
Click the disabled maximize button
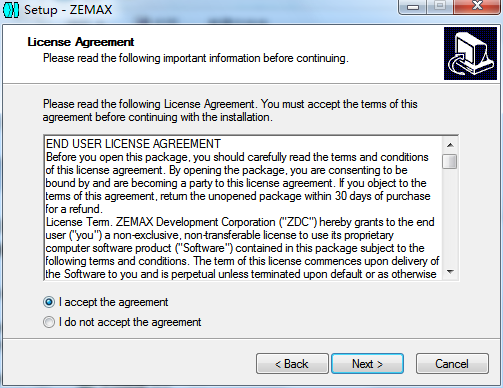pyautogui.click(x=440, y=7)
